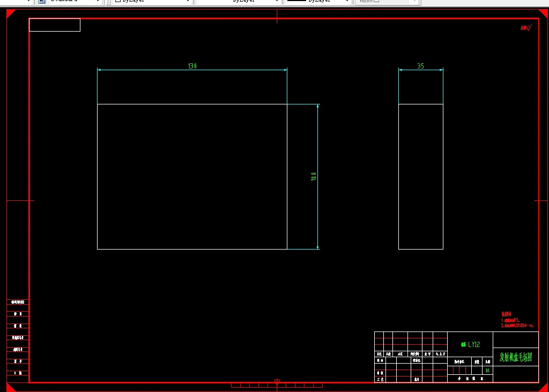
Task: Open the ByLayer lineweight dropdown
Action: pos(318,2)
